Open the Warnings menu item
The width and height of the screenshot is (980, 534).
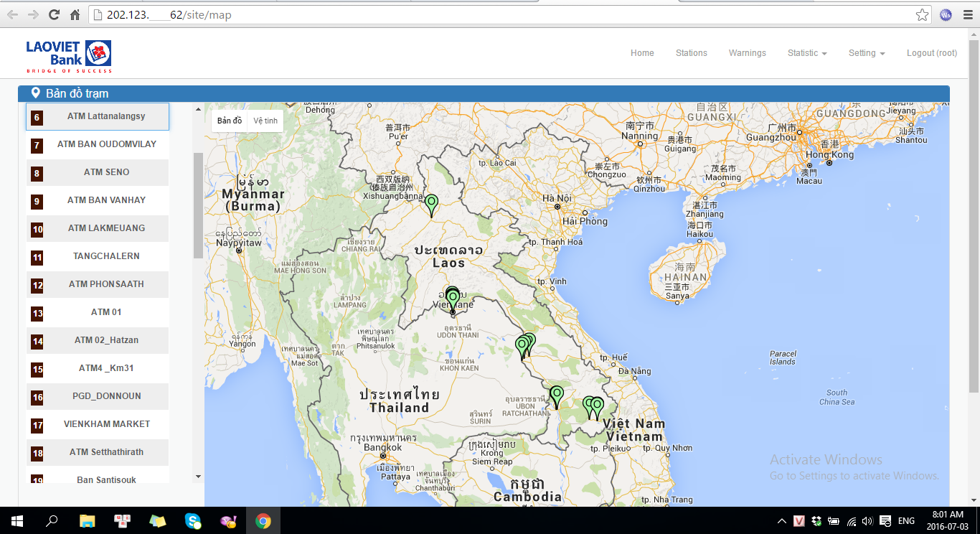click(747, 53)
